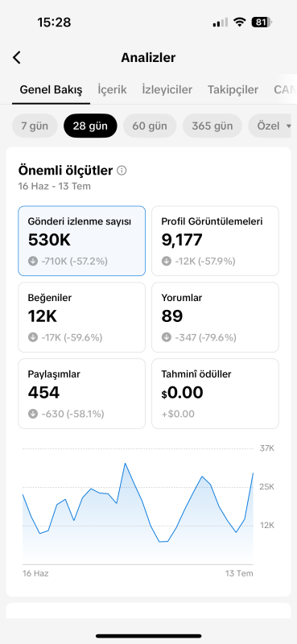297x644 pixels.
Task: Select the Gönderi izlenme sayısı card
Action: [x=82, y=241]
